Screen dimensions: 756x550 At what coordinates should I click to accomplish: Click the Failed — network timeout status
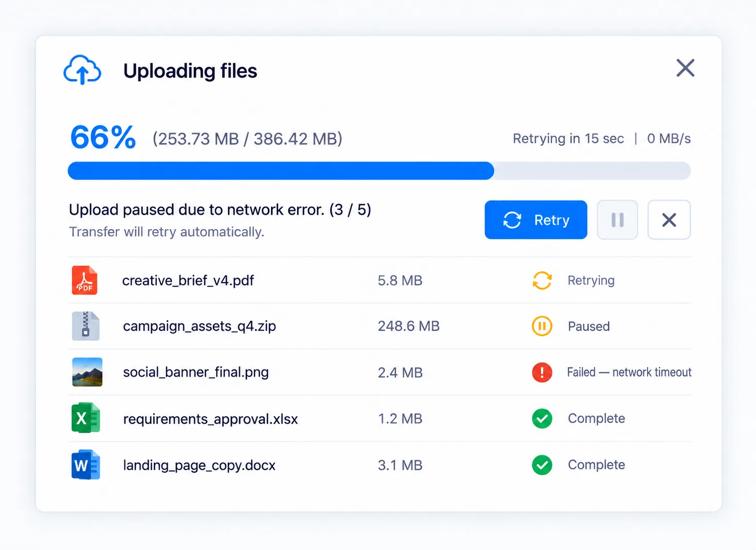click(x=629, y=372)
